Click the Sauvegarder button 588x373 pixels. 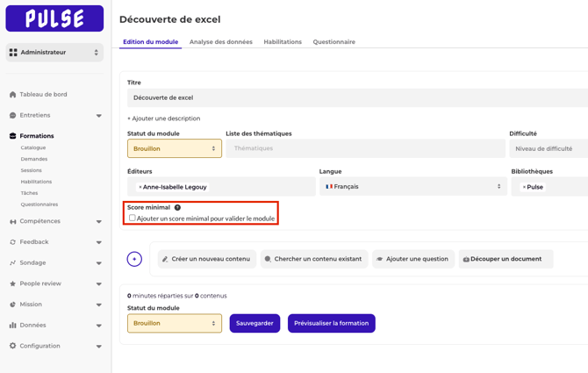(x=255, y=323)
